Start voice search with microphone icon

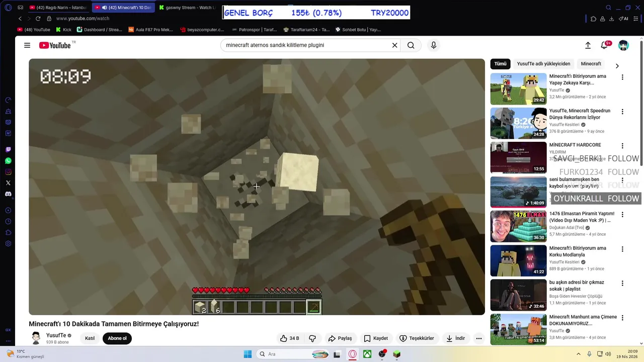pos(434,45)
